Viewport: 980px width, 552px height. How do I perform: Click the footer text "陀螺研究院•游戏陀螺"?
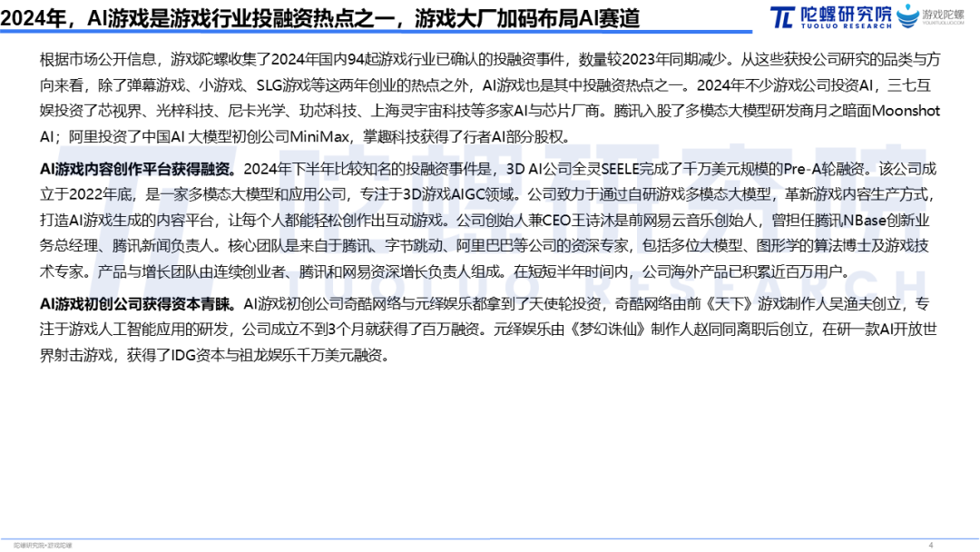[44, 546]
